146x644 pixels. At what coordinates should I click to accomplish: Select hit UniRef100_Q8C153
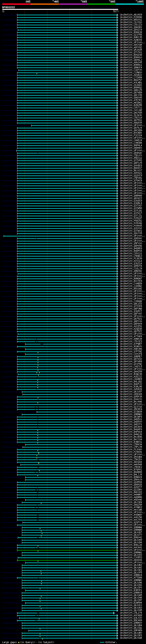[x=131, y=304]
